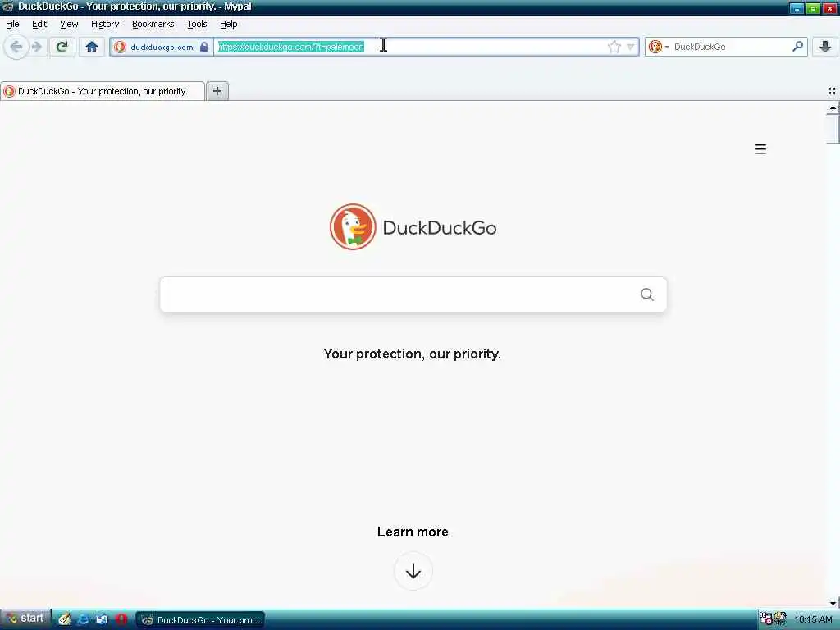Open the downloads panel arrow button

click(825, 47)
